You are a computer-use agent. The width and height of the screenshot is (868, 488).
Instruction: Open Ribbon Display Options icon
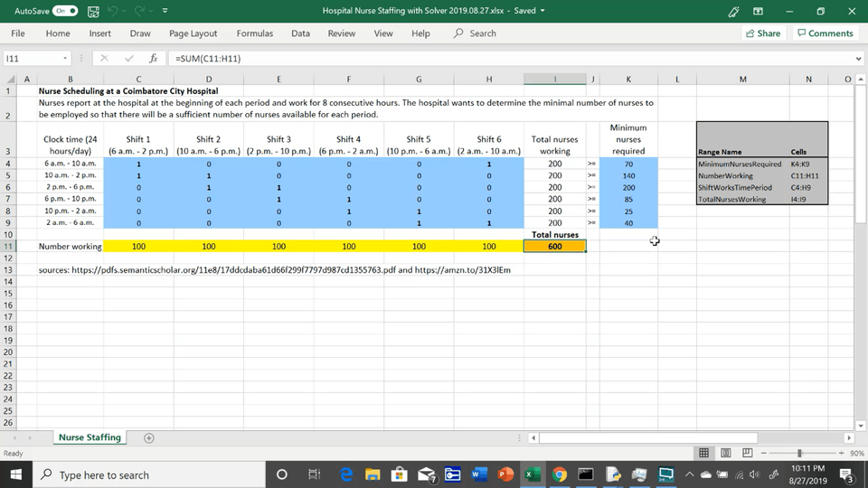(x=758, y=11)
